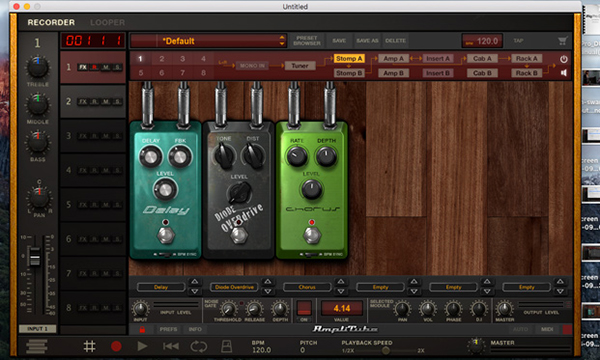Click the 4.14 VALUE display

click(x=342, y=308)
